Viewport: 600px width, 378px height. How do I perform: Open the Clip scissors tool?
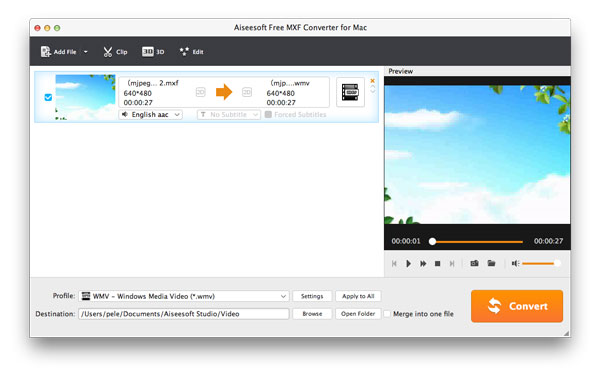tap(115, 52)
